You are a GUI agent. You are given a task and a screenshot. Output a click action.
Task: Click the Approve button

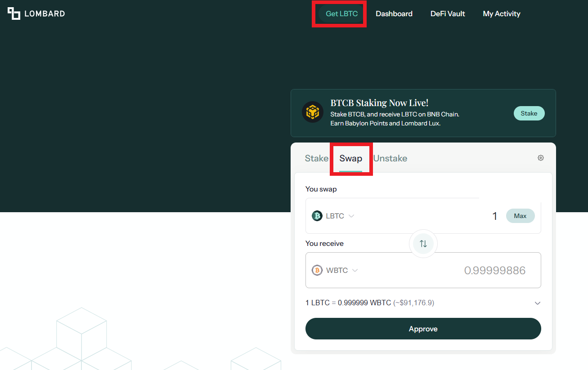tap(423, 329)
